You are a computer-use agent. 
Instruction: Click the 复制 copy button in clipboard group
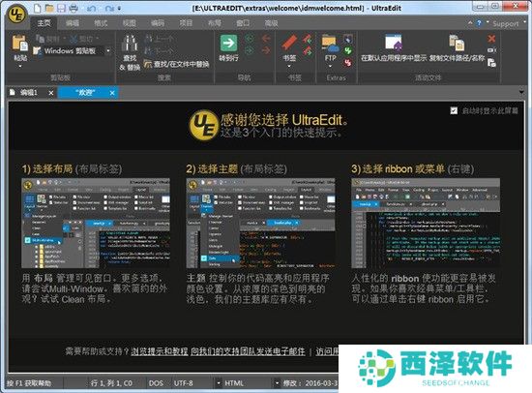coord(47,39)
